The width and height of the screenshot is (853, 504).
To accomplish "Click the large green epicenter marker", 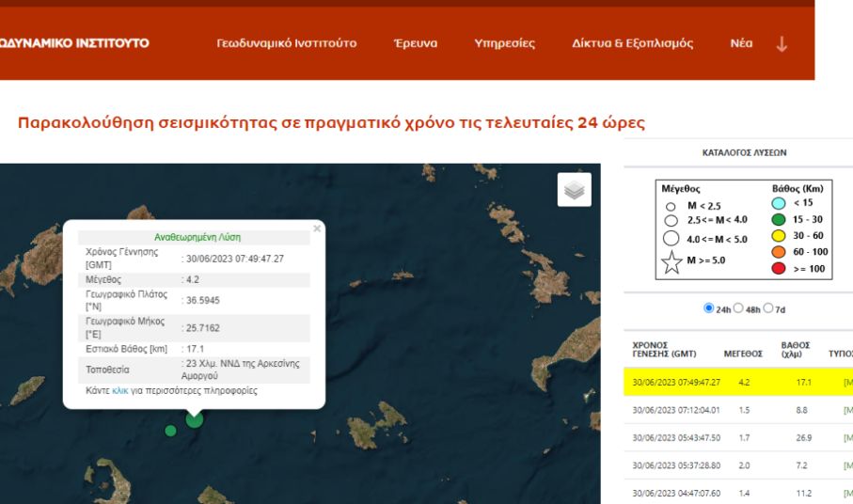I will (195, 418).
